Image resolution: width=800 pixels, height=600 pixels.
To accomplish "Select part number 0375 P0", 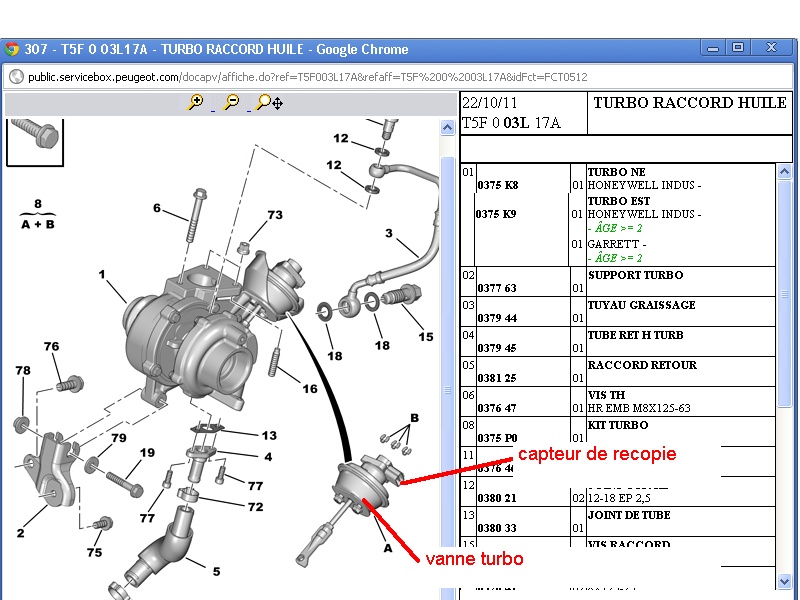I will (497, 438).
